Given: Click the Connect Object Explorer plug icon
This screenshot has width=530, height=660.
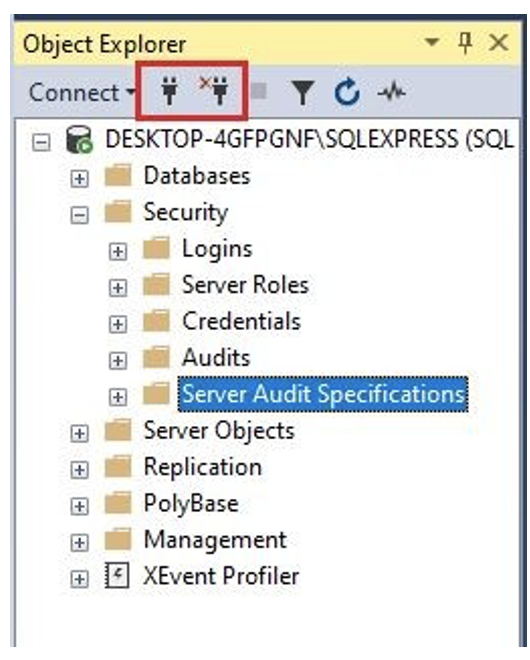Looking at the screenshot, I should (x=170, y=90).
